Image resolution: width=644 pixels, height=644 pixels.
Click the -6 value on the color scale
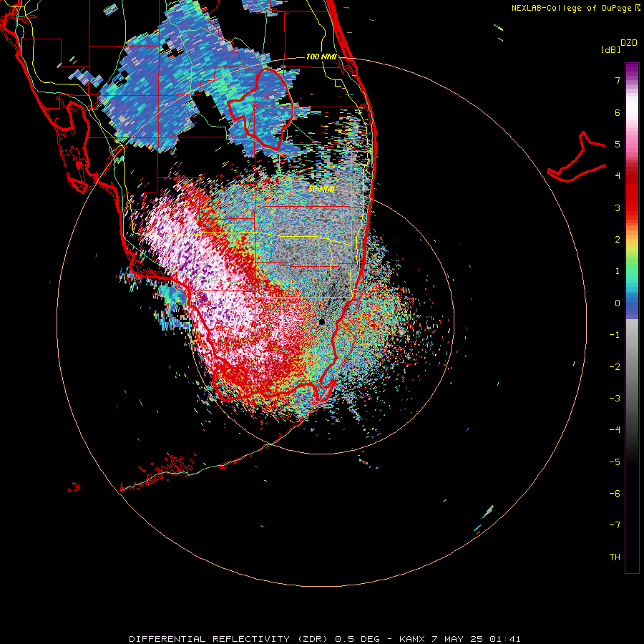point(615,494)
